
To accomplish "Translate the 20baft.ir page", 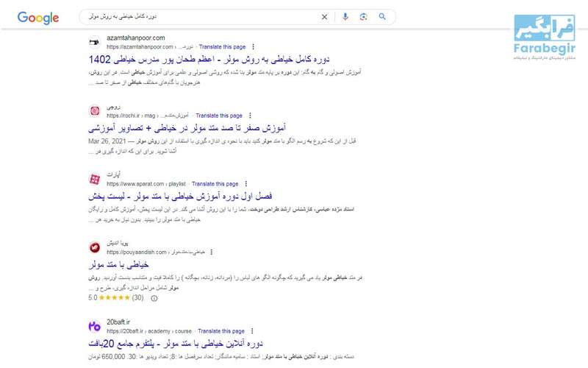I will (221, 331).
